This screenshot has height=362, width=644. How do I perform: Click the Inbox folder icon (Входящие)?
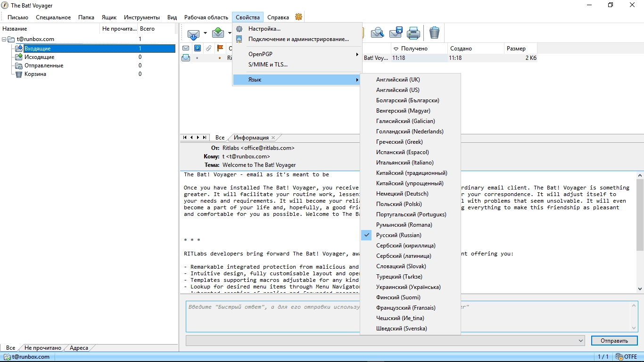[x=18, y=49]
